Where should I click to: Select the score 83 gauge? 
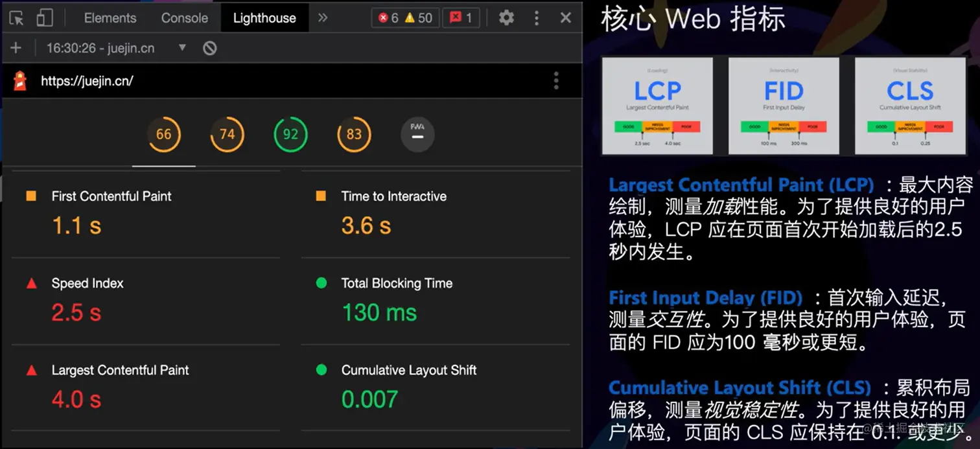click(354, 135)
